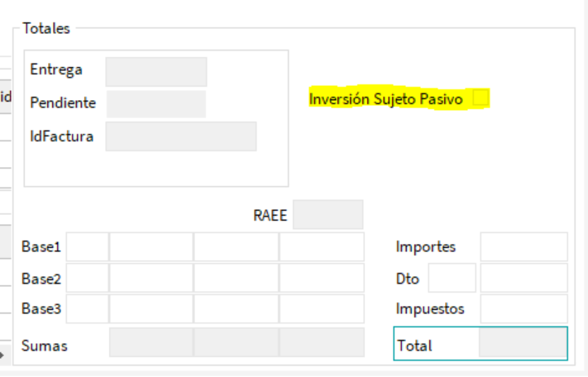Click the Importes field
The width and height of the screenshot is (588, 377).
523,247
